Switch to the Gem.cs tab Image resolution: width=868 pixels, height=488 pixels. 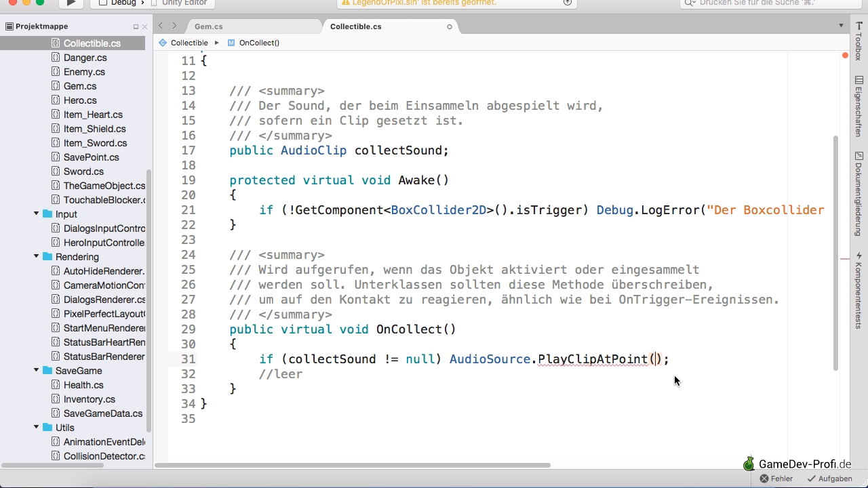[x=209, y=26]
